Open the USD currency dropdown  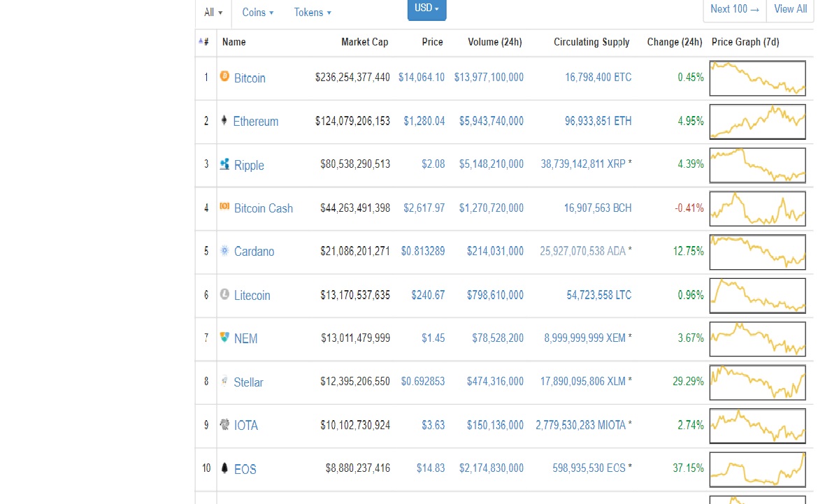click(426, 9)
